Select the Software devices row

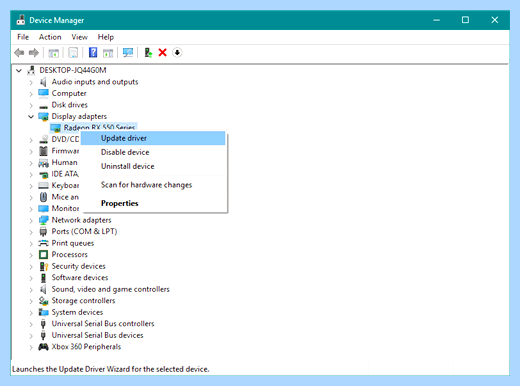[80, 278]
